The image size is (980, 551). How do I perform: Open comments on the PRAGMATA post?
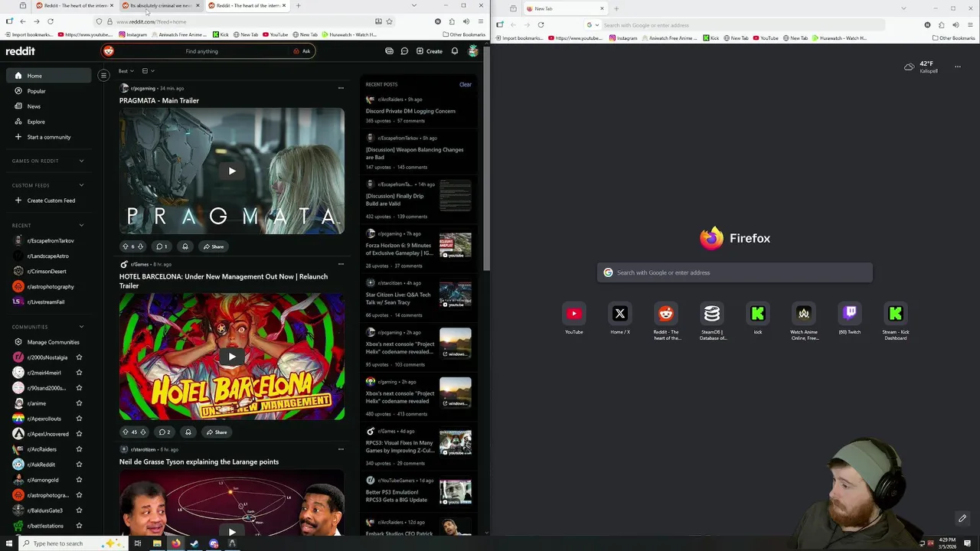(x=162, y=246)
